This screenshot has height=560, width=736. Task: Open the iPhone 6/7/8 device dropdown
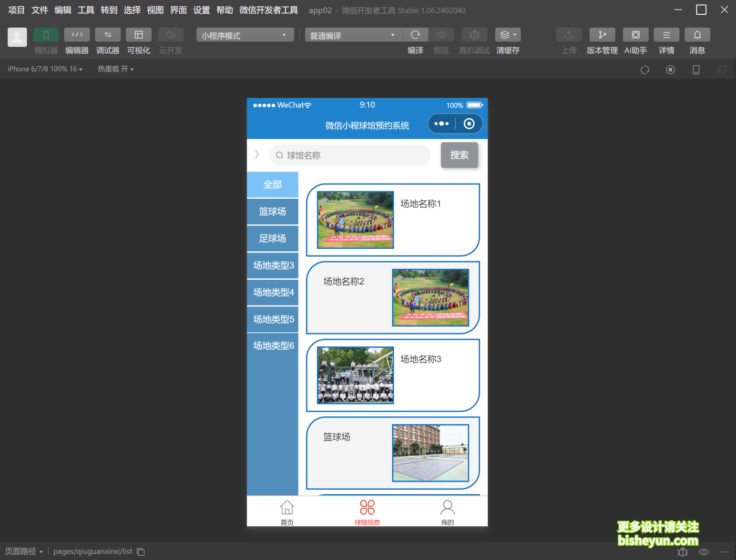(45, 69)
